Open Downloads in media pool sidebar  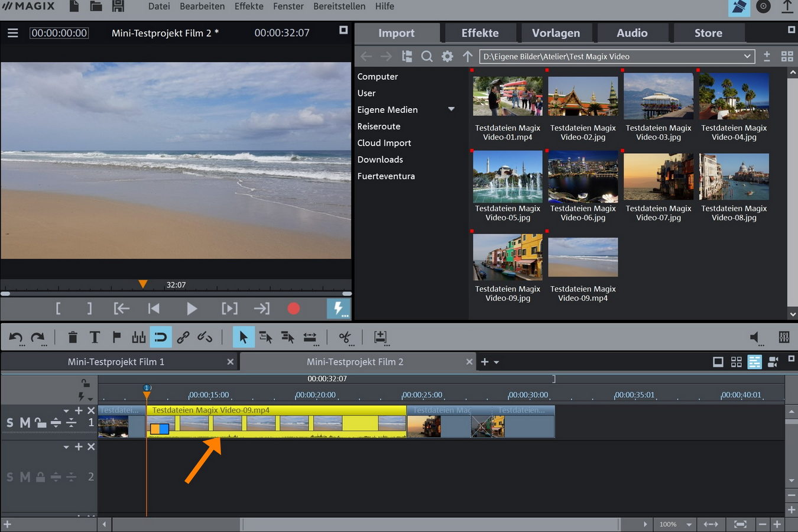(380, 160)
